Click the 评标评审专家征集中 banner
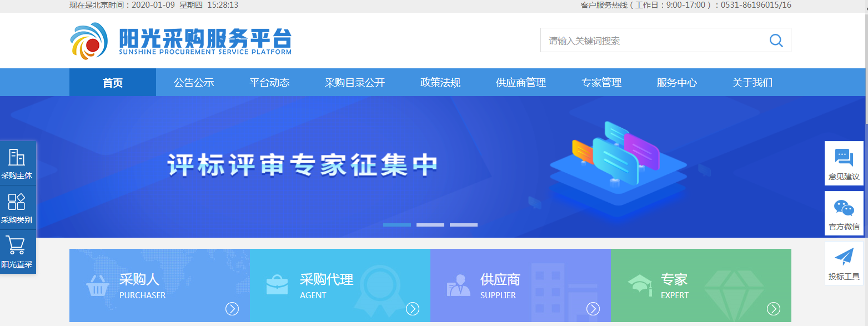This screenshot has height=326, width=868. click(x=303, y=165)
